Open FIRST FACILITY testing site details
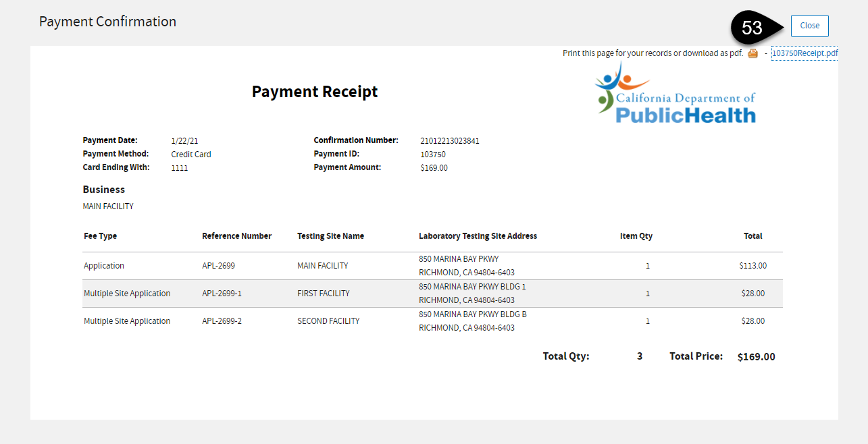 point(322,293)
